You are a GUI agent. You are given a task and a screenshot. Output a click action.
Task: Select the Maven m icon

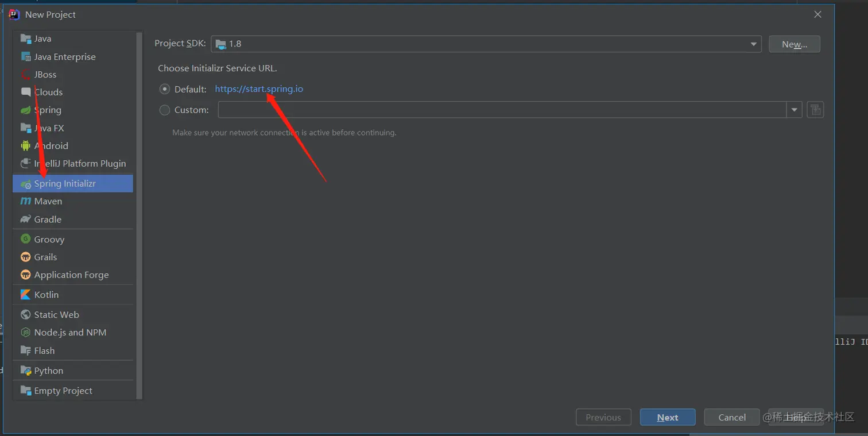[x=26, y=201]
